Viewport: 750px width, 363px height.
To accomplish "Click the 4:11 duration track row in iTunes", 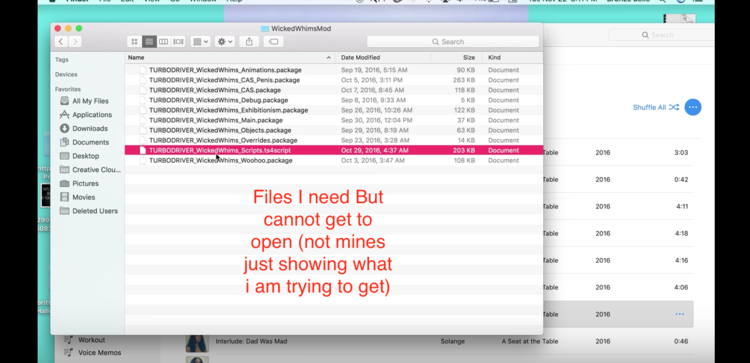I will pos(622,207).
